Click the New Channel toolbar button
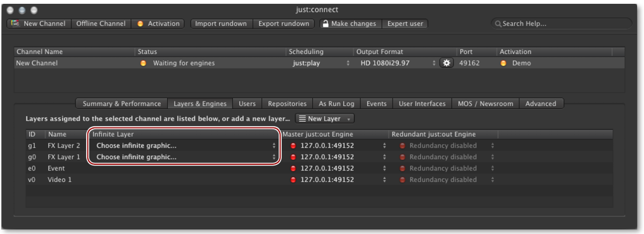This screenshot has height=234, width=644. pos(39,24)
